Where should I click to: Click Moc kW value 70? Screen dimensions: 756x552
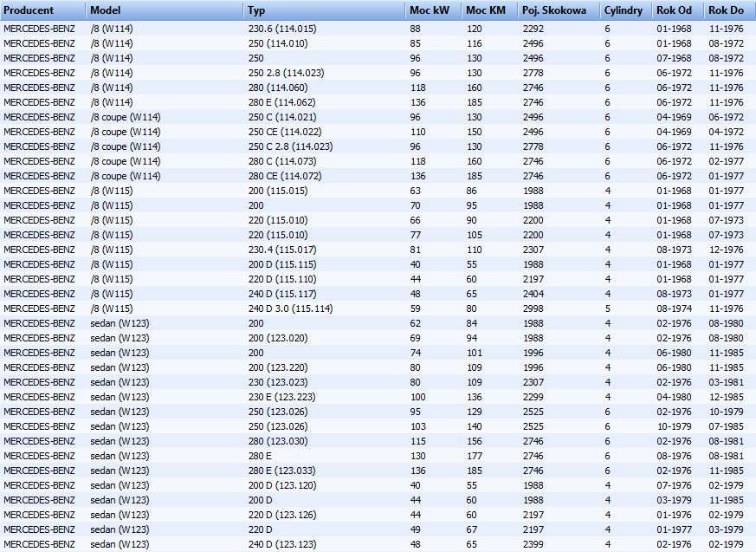[x=415, y=205]
